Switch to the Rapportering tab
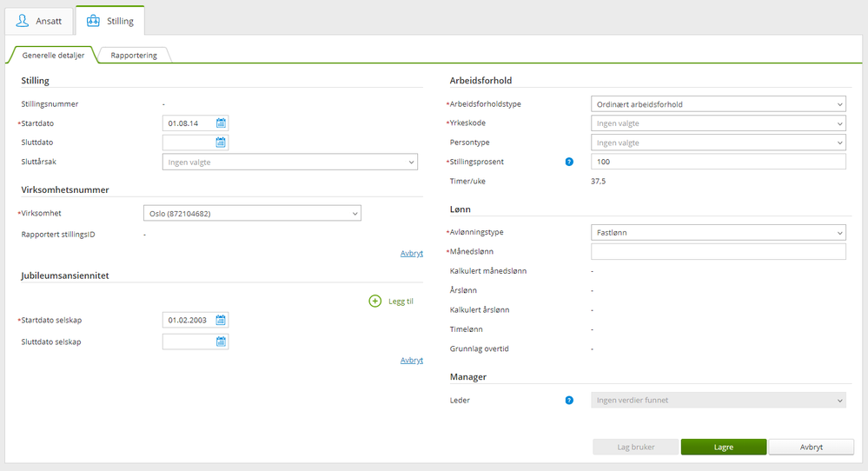This screenshot has height=471, width=868. tap(134, 55)
